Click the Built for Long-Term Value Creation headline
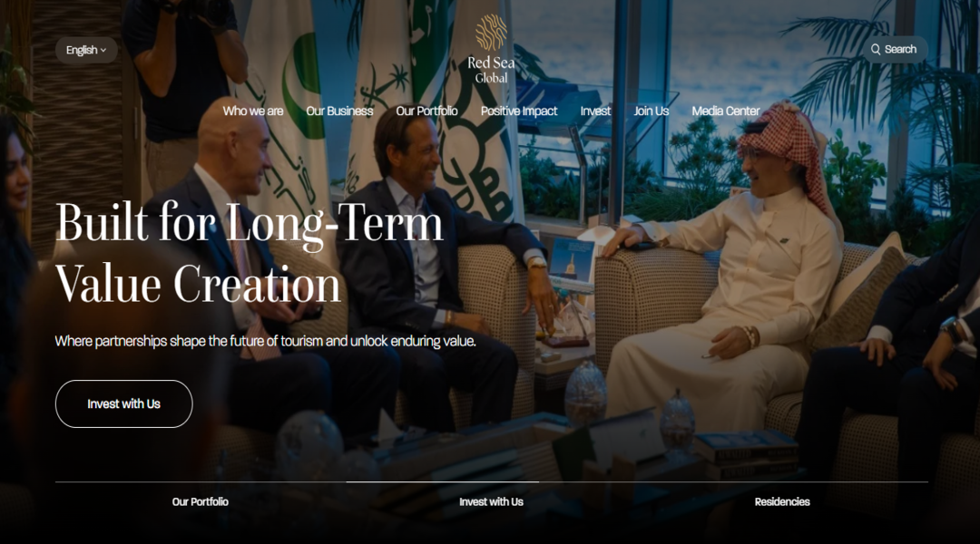Viewport: 980px width, 544px height. 250,254
